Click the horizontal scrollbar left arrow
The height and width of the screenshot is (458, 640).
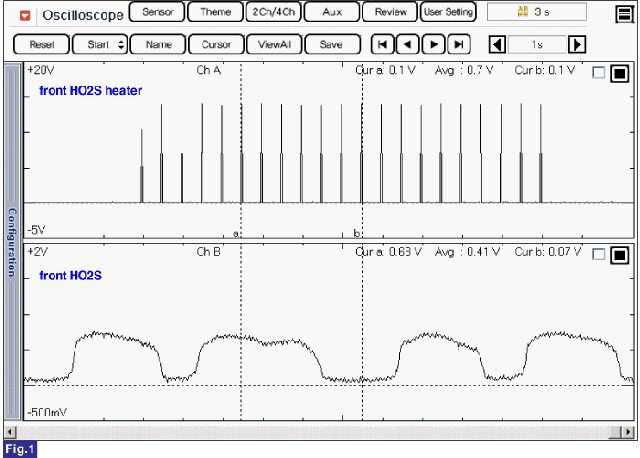click(x=10, y=432)
